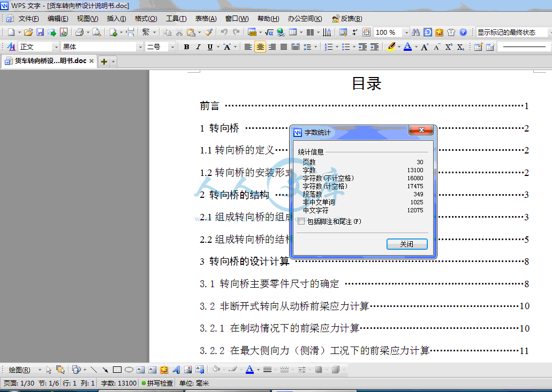Open 显示标记的最终状态 dropdown
This screenshot has width=552, height=392.
coord(513,32)
